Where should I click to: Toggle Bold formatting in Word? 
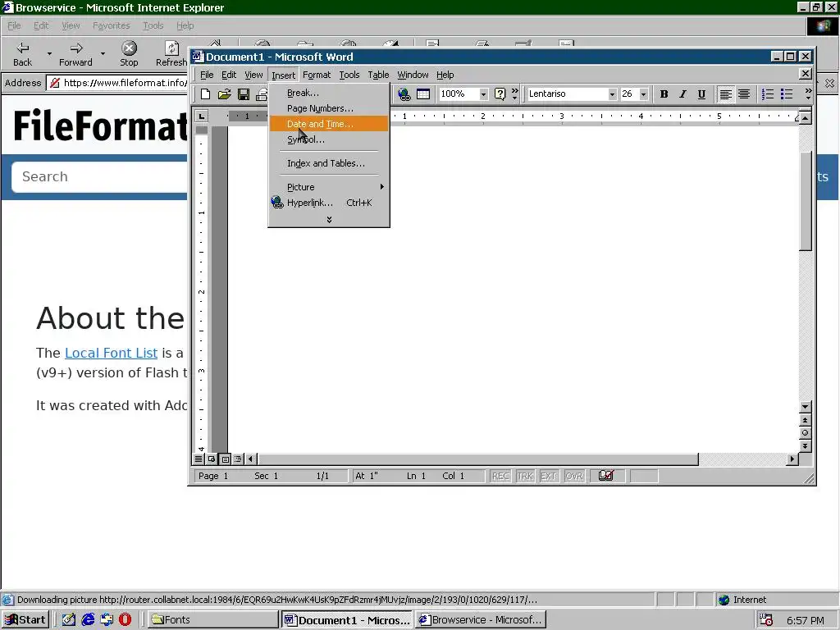pyautogui.click(x=664, y=94)
